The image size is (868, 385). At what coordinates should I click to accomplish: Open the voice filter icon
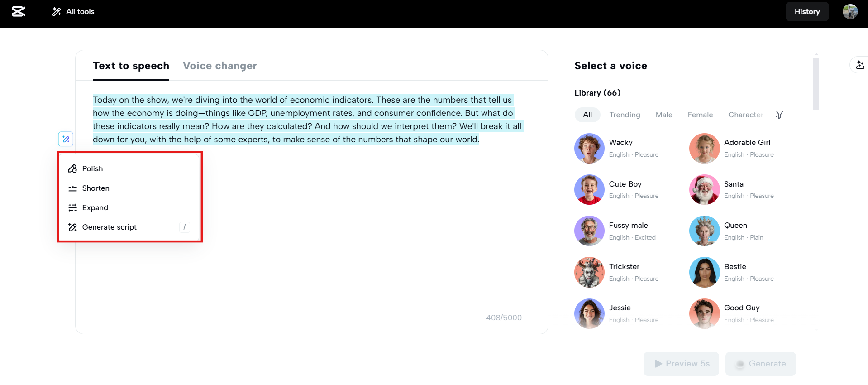point(779,115)
